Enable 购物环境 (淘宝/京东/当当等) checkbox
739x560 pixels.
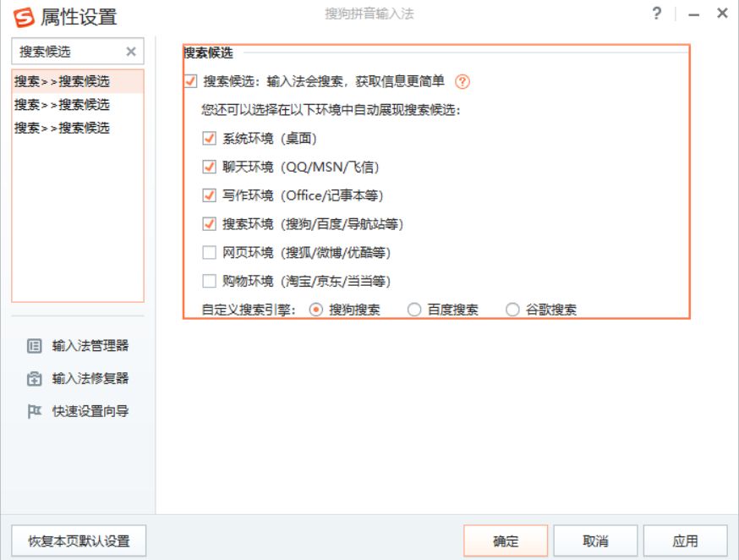(x=209, y=281)
